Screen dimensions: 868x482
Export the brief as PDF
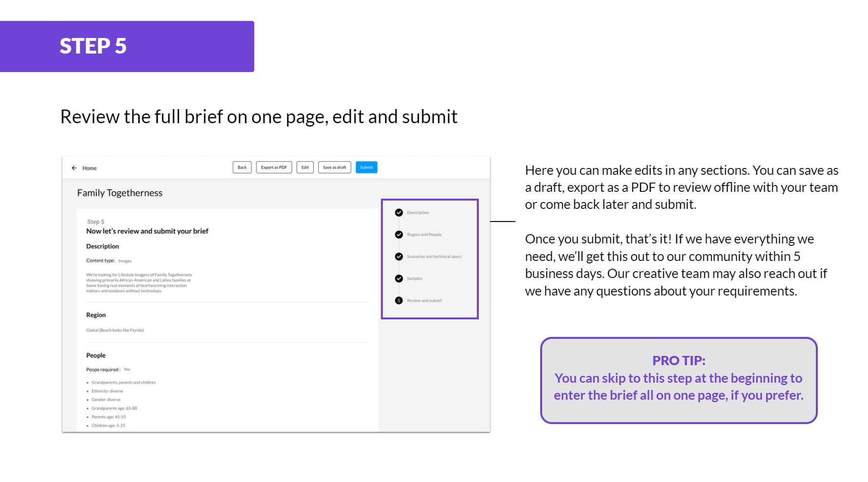(x=274, y=167)
